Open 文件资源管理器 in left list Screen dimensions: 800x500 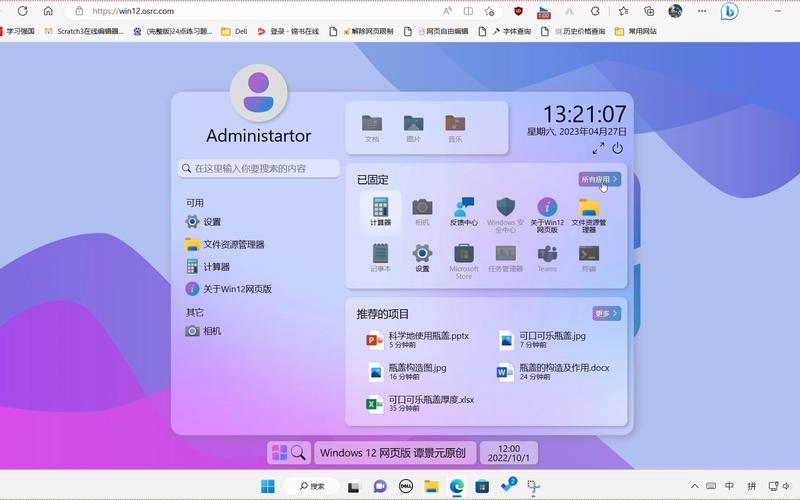coord(225,244)
